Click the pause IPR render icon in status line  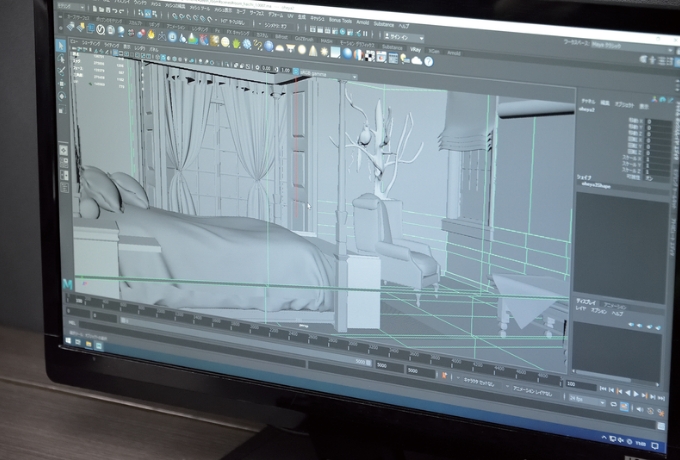[x=365, y=33]
